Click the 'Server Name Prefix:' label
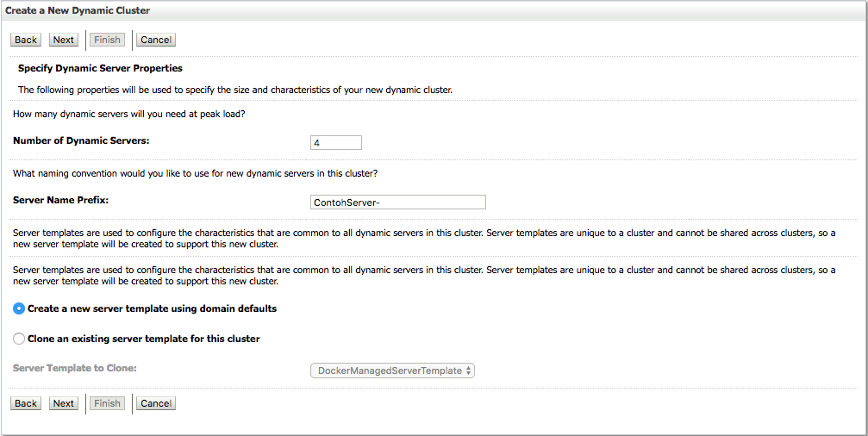 pyautogui.click(x=61, y=200)
